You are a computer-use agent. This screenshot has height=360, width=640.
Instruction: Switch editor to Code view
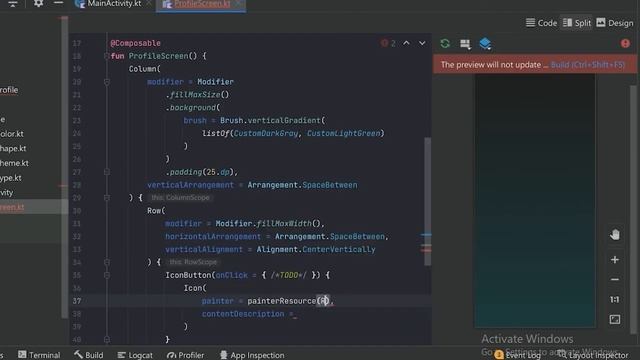coord(541,23)
